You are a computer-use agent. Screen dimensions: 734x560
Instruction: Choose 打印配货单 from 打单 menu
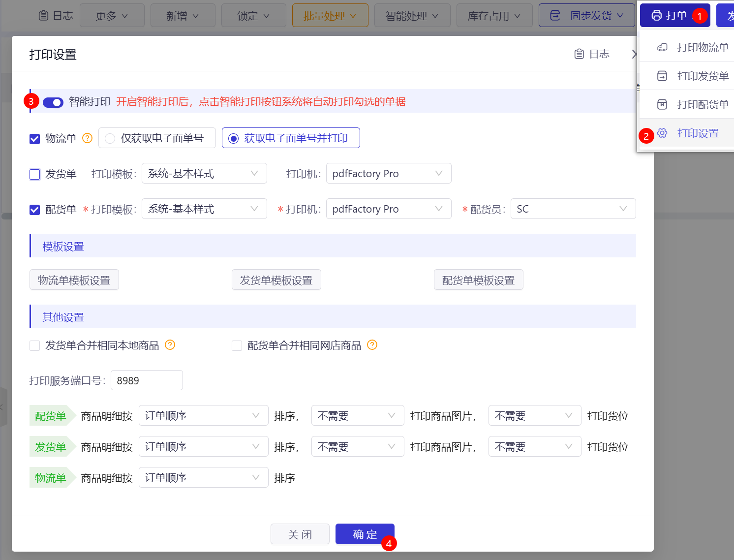[686, 104]
